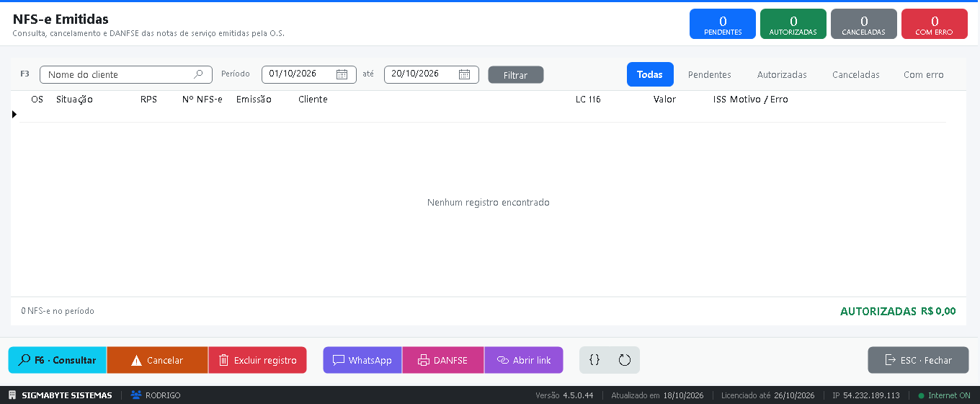Click the 0 NFS-e no período text
The height and width of the screenshot is (404, 980).
click(x=58, y=311)
